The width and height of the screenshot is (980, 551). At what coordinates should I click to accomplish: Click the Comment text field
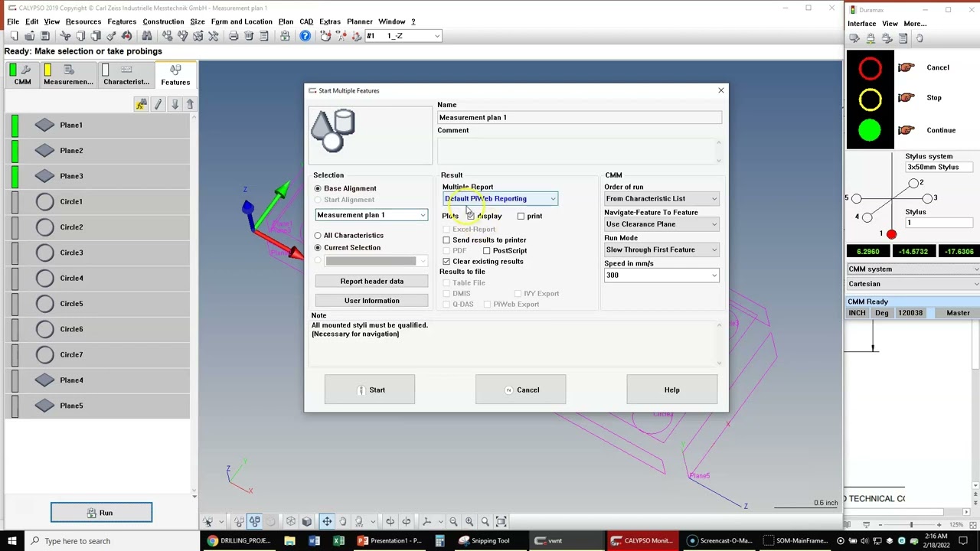point(580,149)
